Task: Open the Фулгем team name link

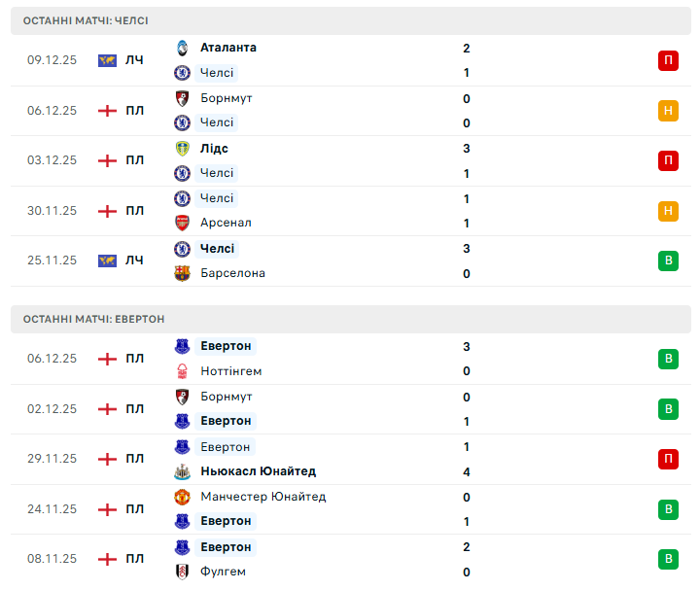Action: [223, 572]
